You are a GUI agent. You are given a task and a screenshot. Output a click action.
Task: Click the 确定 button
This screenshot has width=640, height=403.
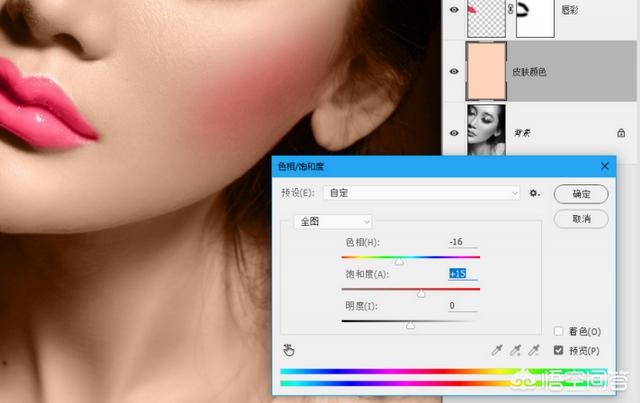[581, 194]
